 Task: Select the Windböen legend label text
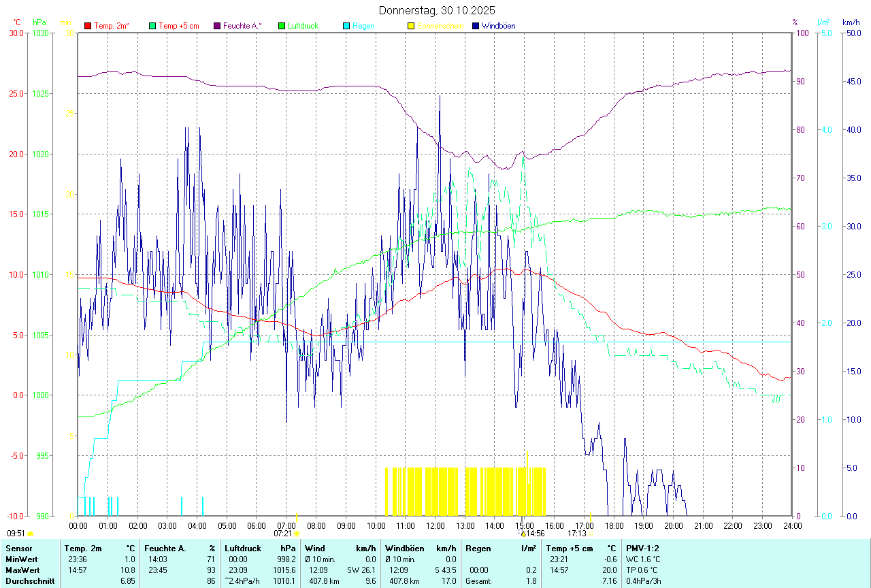[498, 26]
